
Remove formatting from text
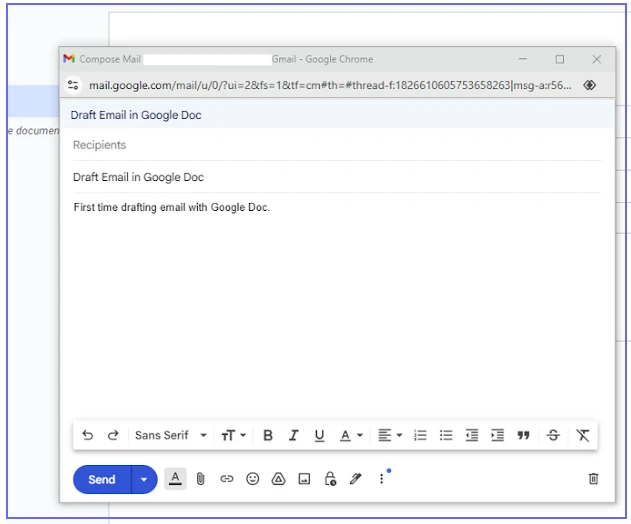coord(583,435)
